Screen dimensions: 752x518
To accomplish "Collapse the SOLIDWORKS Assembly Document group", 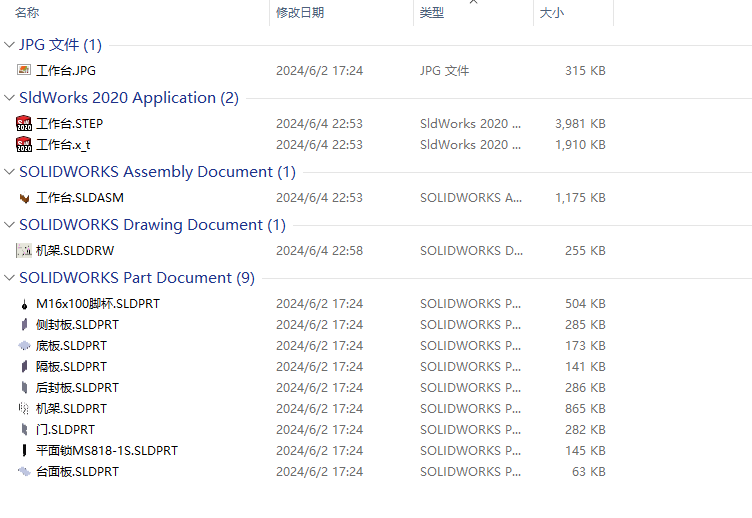I will tap(9, 172).
